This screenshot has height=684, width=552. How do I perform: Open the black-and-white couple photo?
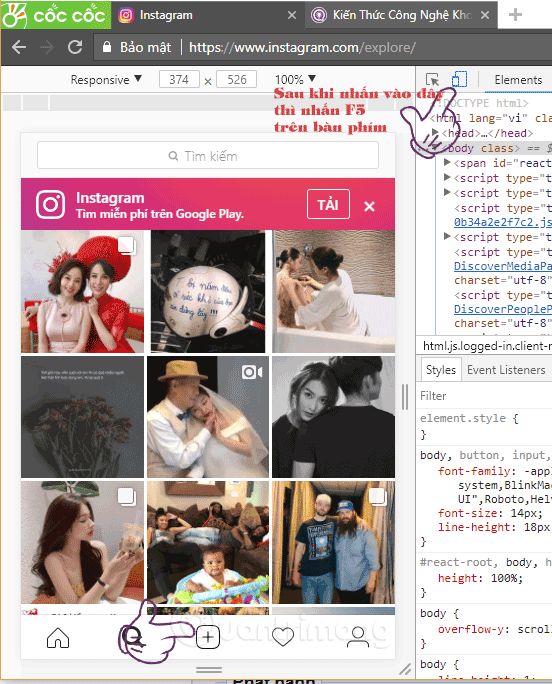(x=333, y=417)
